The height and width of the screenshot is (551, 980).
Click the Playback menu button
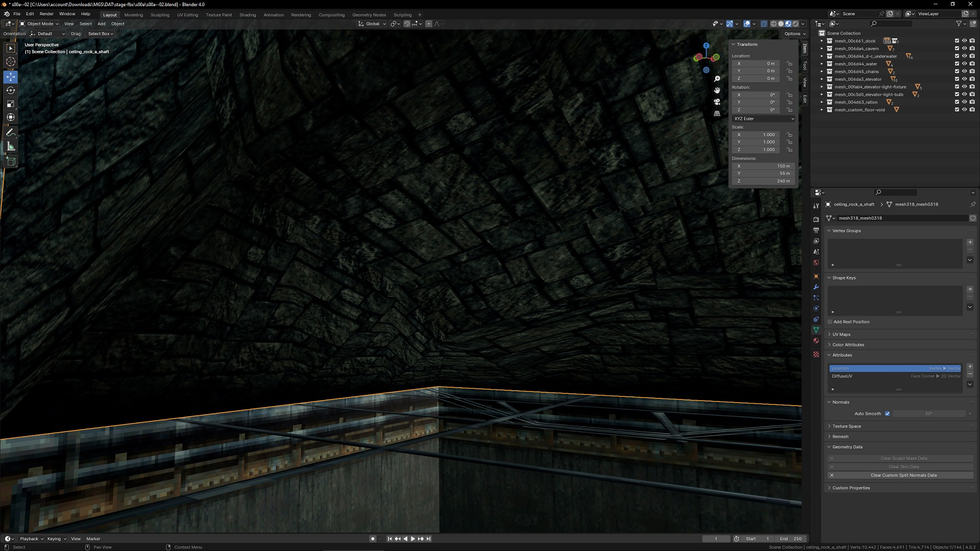pos(31,539)
